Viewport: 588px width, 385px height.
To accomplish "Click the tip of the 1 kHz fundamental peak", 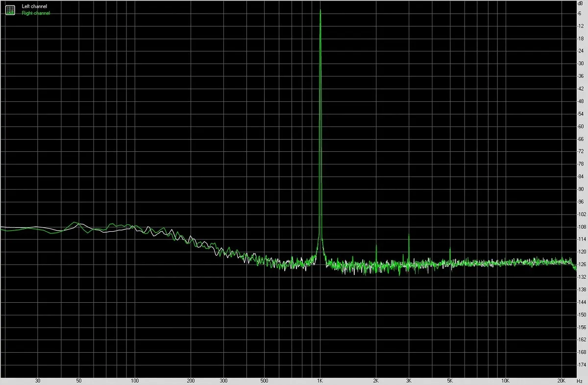I will tap(320, 10).
